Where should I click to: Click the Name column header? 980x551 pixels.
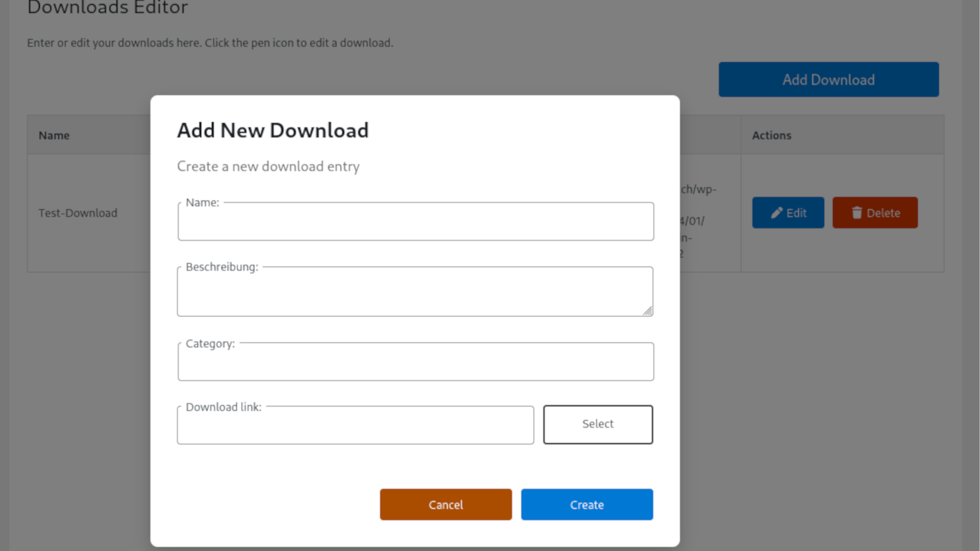pos(54,135)
